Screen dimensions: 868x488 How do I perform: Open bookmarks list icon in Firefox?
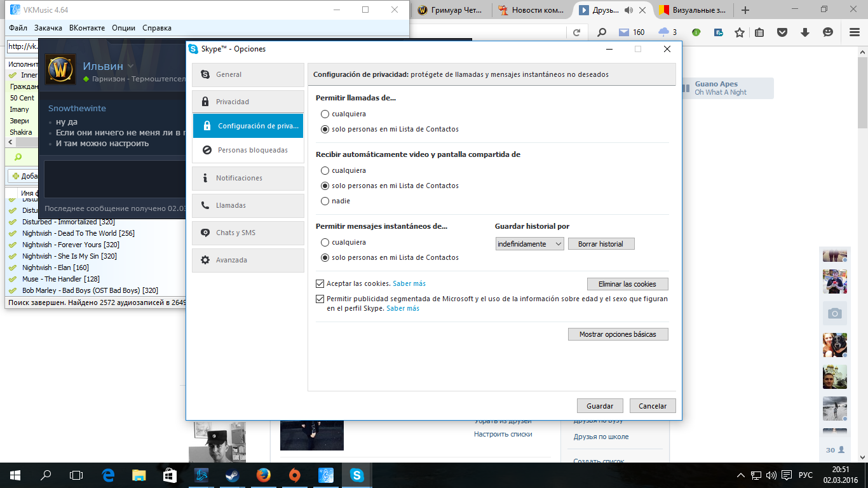(x=759, y=32)
